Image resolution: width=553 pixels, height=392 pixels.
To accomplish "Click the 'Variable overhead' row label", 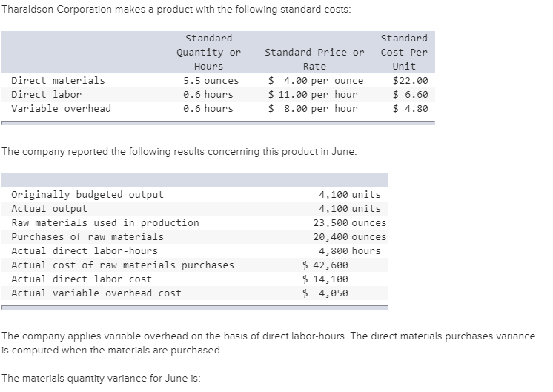I will [x=62, y=108].
